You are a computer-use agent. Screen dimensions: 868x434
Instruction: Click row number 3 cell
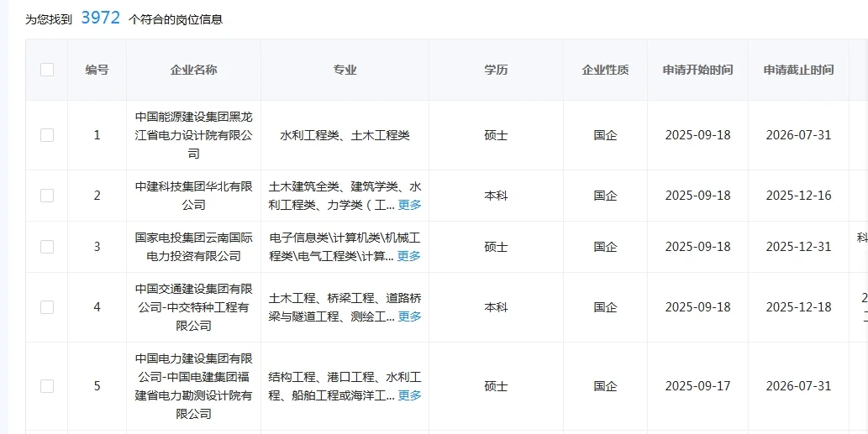(x=97, y=247)
